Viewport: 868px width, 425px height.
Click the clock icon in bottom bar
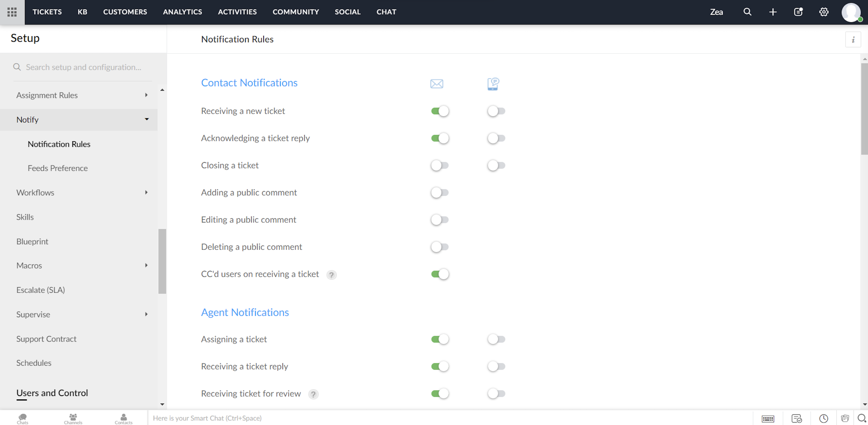(x=823, y=419)
